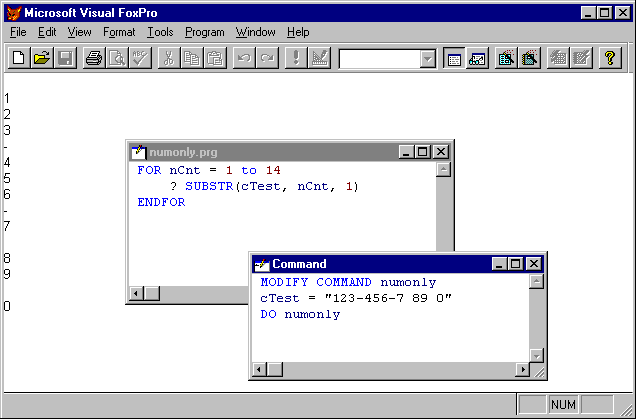Viewport: 636px width, 419px height.
Task: Save using the floppy disk icon
Action: 65,58
